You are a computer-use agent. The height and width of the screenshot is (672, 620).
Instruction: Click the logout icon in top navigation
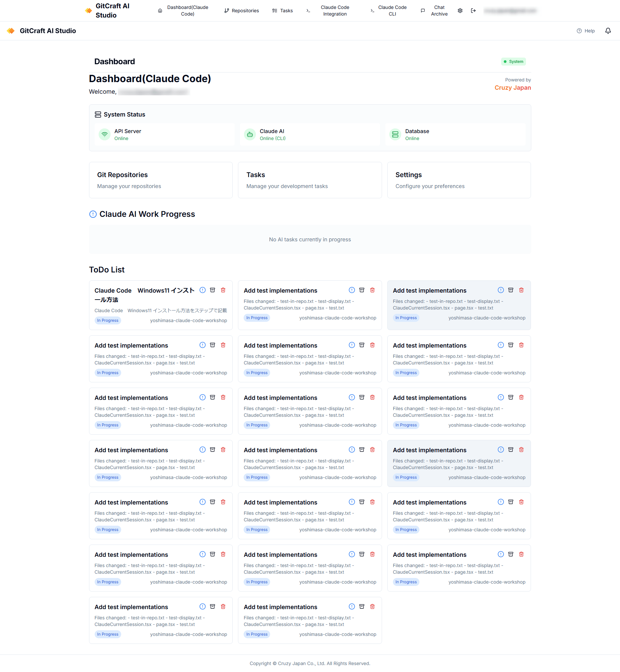(x=473, y=11)
